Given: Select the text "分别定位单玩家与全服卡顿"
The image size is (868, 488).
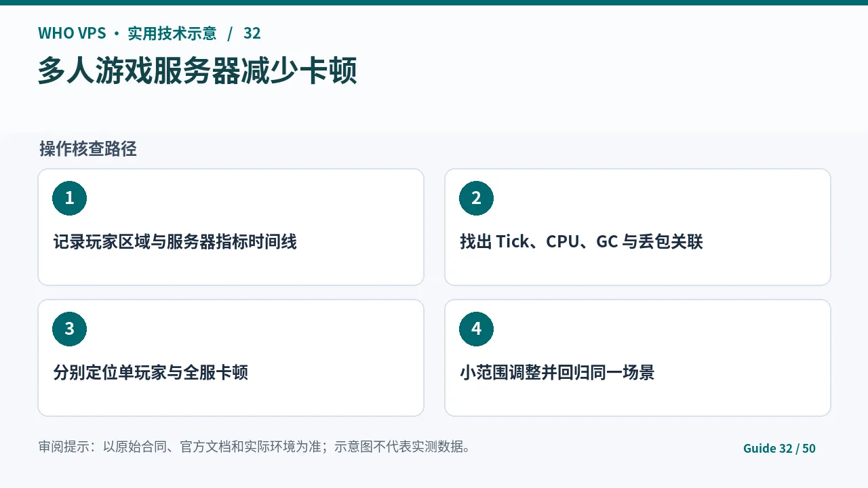Looking at the screenshot, I should pyautogui.click(x=151, y=373).
